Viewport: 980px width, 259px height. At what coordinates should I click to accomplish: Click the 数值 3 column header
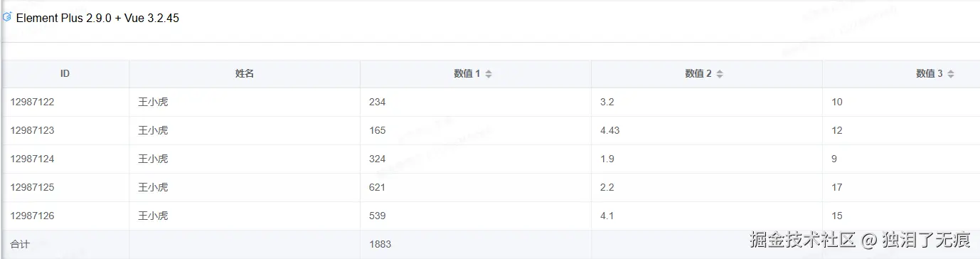(901, 74)
